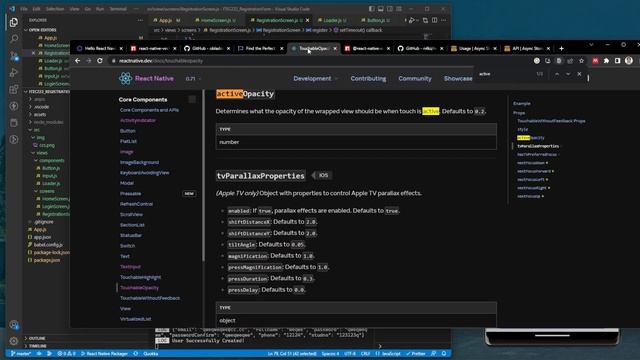
Task: Toggle the docs sidebar collapse button
Action: point(192,99)
